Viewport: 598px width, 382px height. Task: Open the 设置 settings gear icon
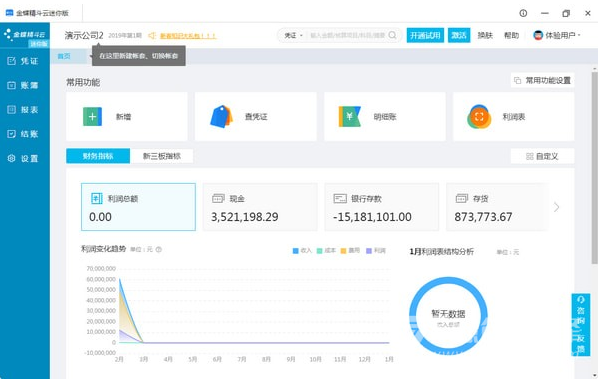pyautogui.click(x=11, y=158)
